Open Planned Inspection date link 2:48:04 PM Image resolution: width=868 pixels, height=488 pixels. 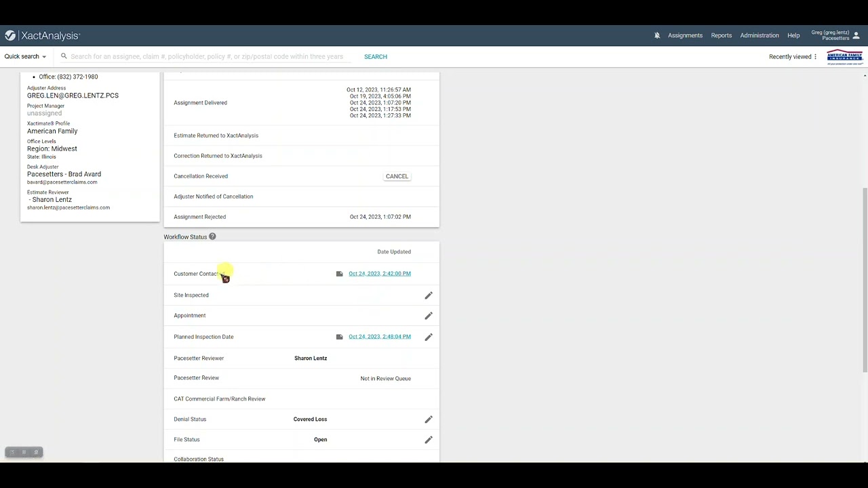tap(380, 337)
